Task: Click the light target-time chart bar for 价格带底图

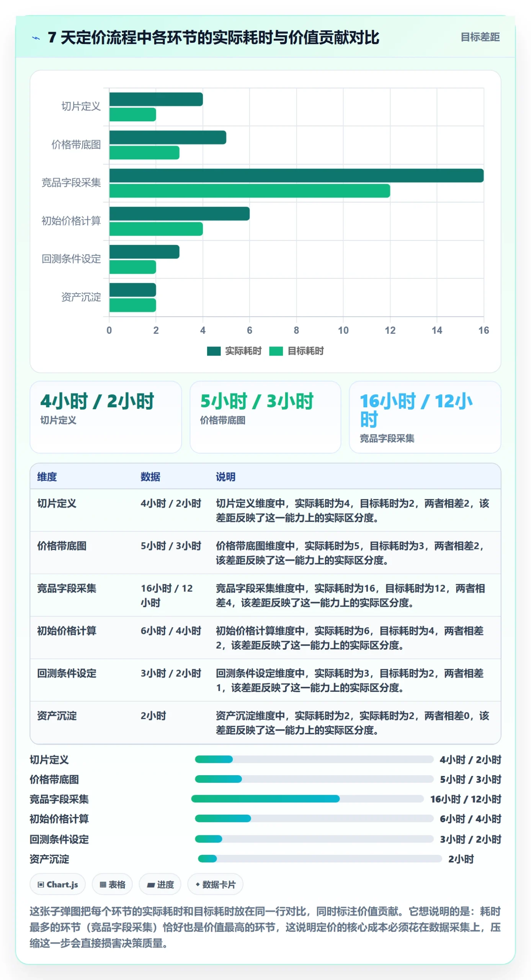Action: 144,153
